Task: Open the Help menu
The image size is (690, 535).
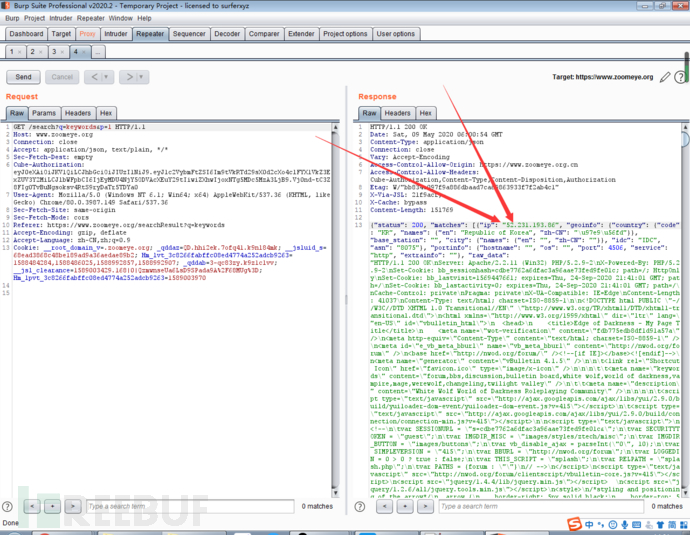Action: click(x=144, y=18)
